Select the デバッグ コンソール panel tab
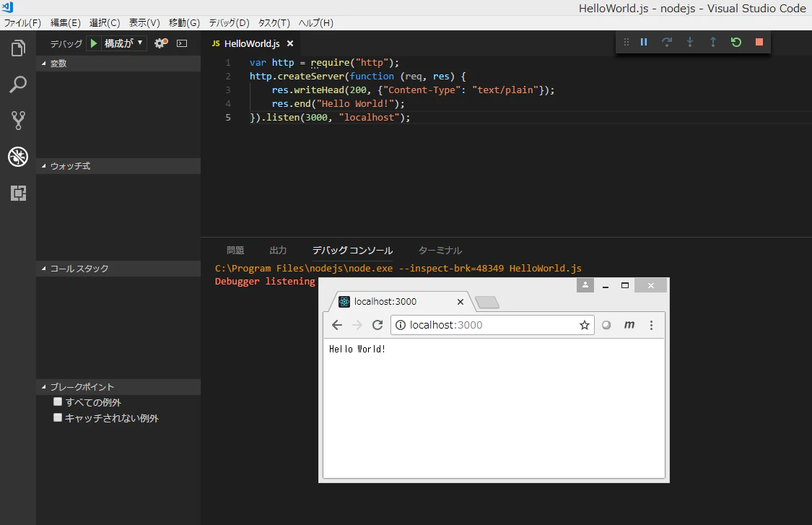Screen dimensions: 812x525 (x=352, y=251)
